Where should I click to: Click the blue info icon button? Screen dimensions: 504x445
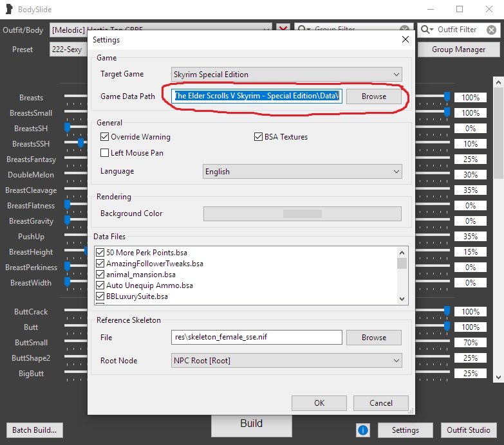coord(362,430)
